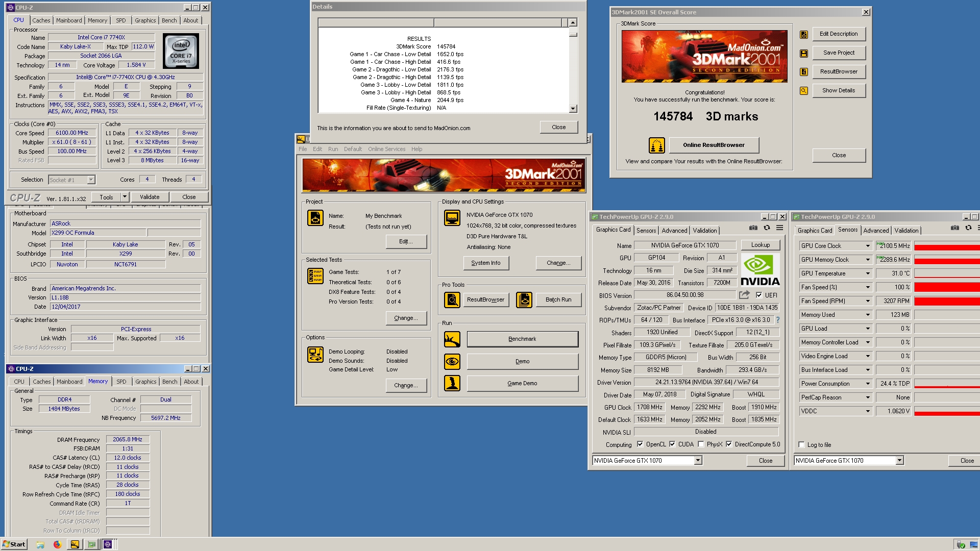Open the Socket #1 selection dropdown in CPU-Z

click(x=91, y=180)
